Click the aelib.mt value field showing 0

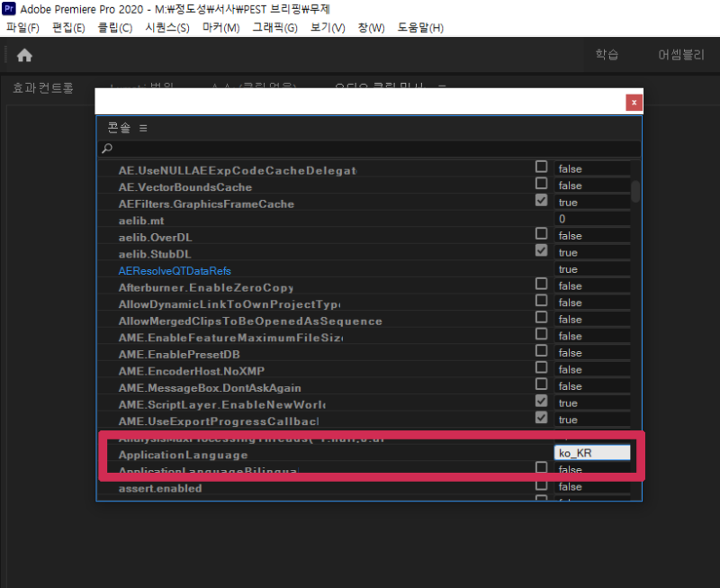[x=592, y=219]
